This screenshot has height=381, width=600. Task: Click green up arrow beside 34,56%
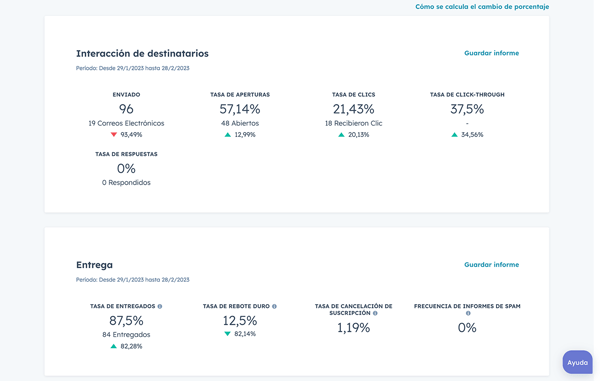click(454, 135)
